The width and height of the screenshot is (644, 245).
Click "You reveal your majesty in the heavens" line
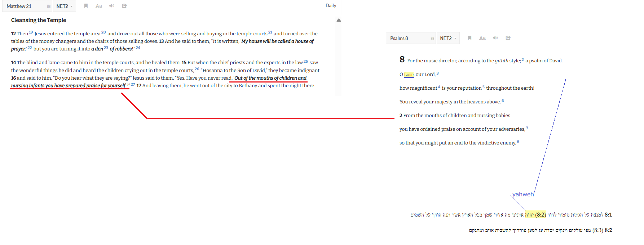pos(450,102)
